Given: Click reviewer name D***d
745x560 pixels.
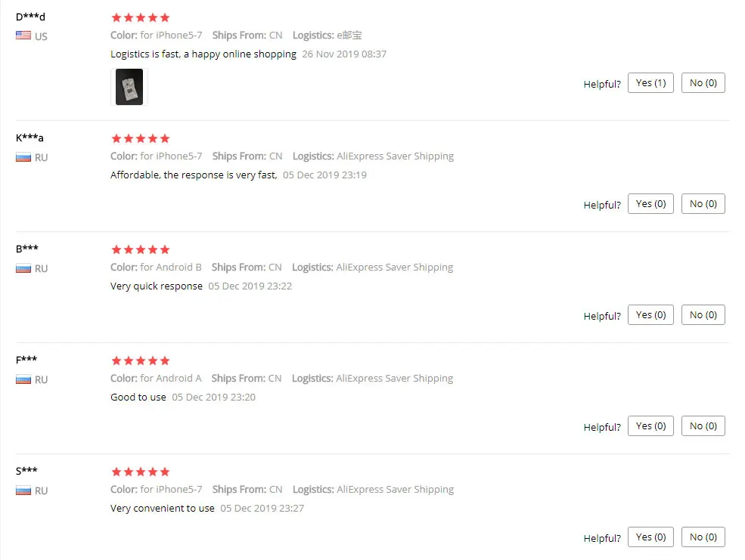Looking at the screenshot, I should click(x=30, y=17).
